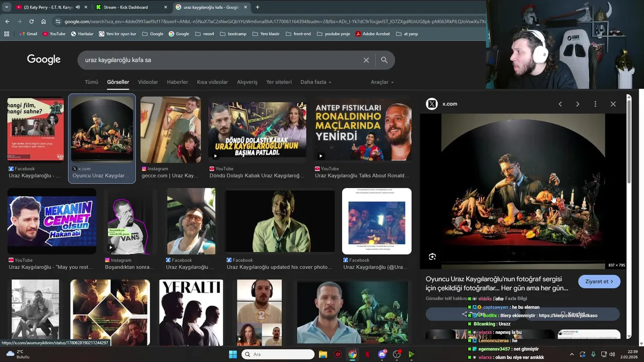Open the 'hangi film, hangi sahne' Facebook thumbnail
644x362 pixels.
pos(35,130)
